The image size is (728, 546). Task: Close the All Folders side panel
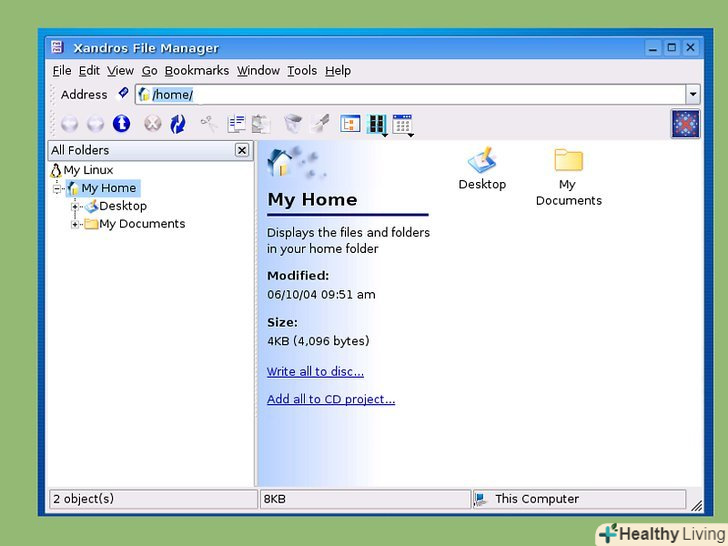(242, 150)
